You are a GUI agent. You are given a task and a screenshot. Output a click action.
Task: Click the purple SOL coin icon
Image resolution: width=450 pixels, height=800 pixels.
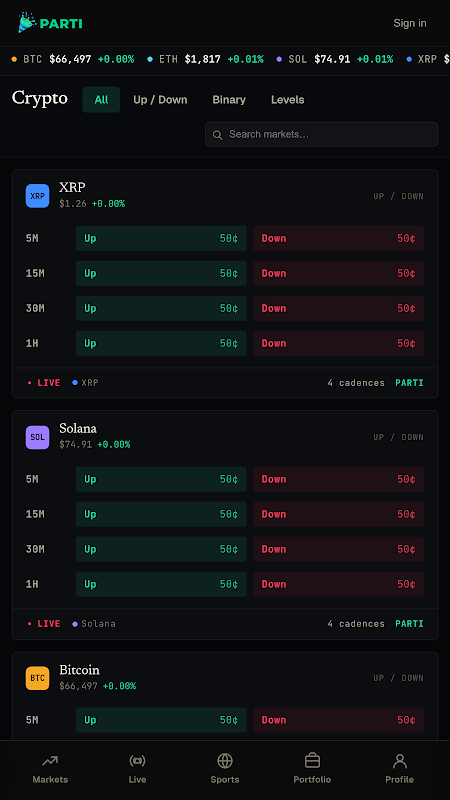[37, 437]
